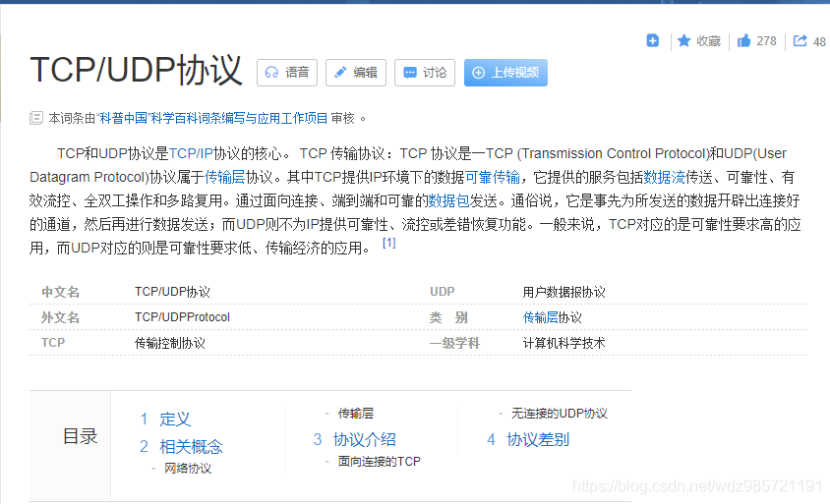Viewport: 830px width, 504px height.
Task: Click the TCP/UDPProtocol value
Action: click(182, 317)
